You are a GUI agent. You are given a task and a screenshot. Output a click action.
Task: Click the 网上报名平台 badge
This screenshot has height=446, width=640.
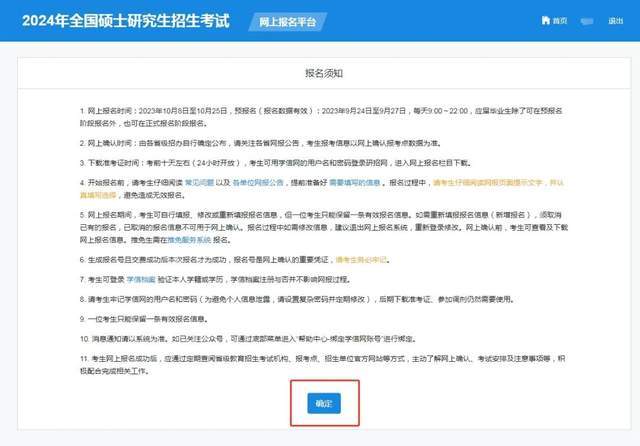tap(288, 22)
